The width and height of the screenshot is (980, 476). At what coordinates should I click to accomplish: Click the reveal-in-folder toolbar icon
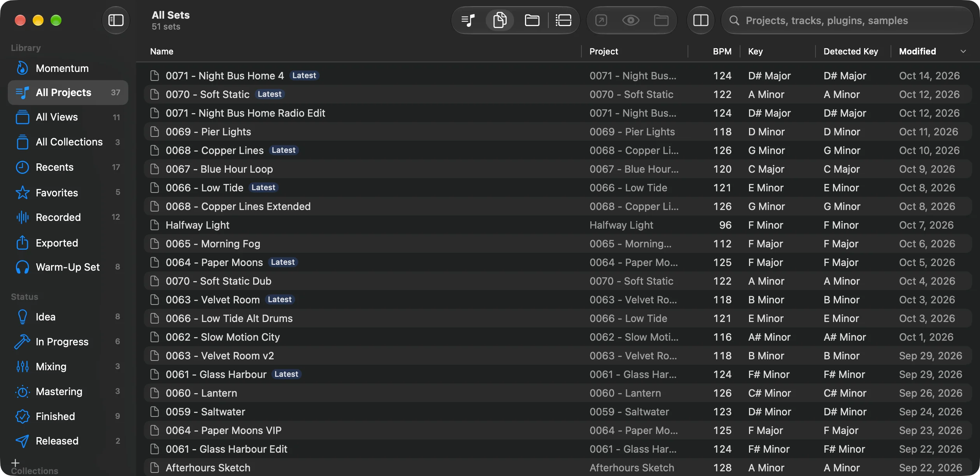(x=661, y=20)
